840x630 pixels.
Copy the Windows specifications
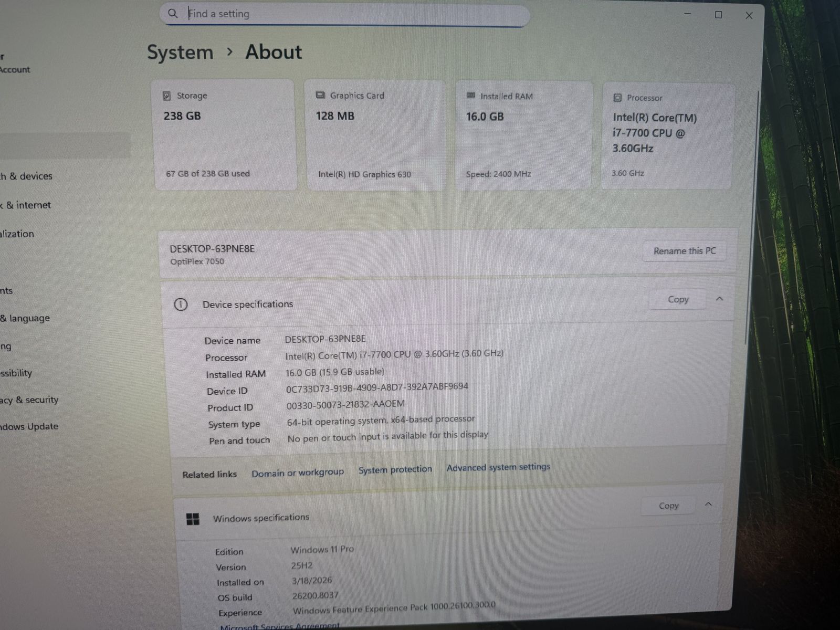(x=668, y=506)
